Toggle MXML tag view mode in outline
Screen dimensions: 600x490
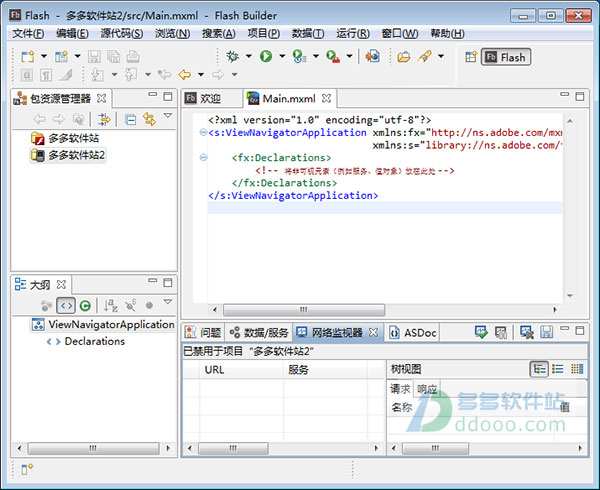(x=65, y=305)
